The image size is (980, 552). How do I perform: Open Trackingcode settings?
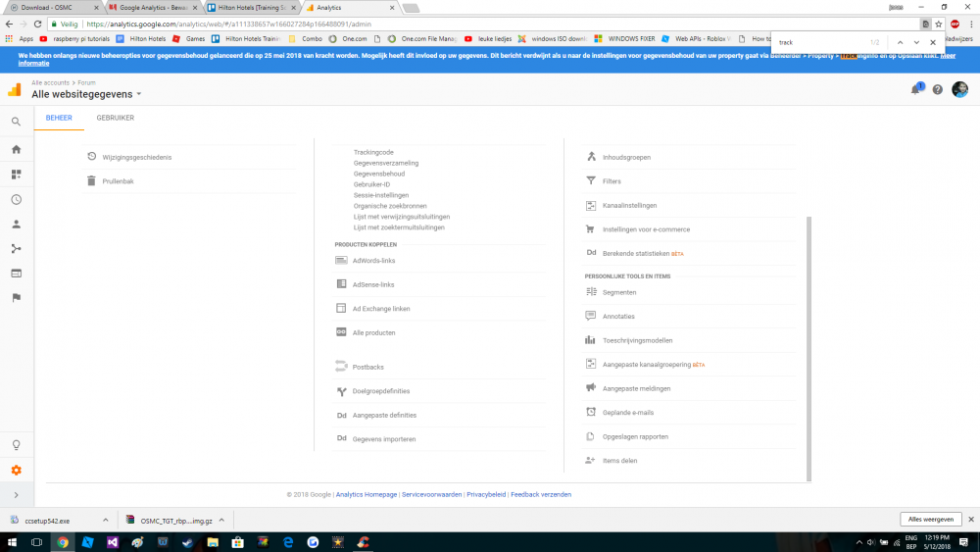click(373, 152)
